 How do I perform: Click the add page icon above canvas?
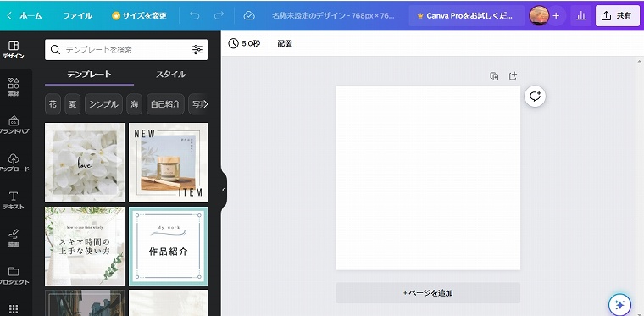point(513,76)
